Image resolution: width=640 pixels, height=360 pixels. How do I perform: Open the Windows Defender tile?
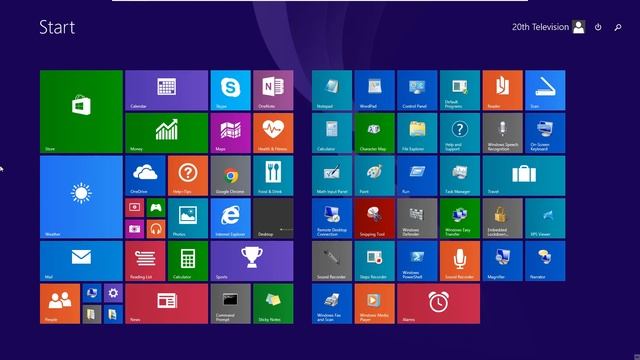pyautogui.click(x=417, y=218)
